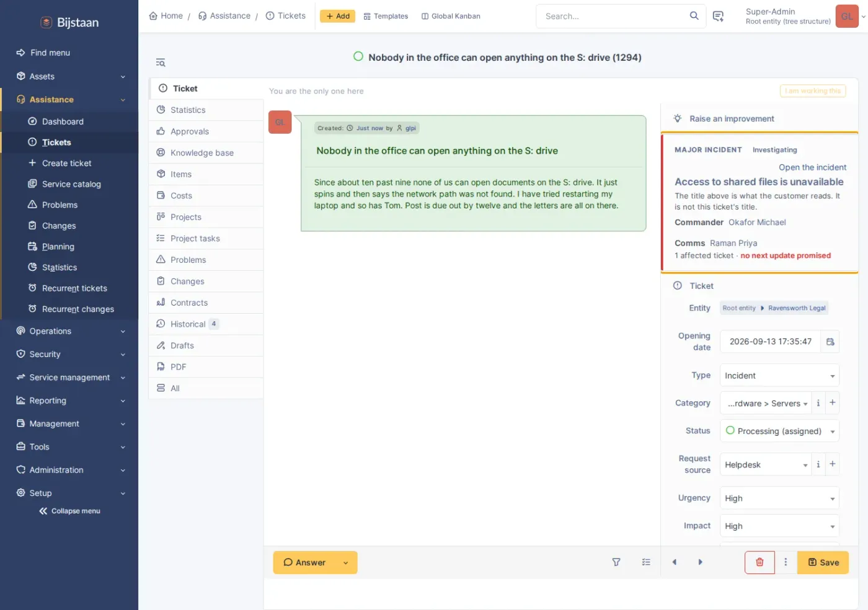The image size is (868, 610).
Task: Open the Statistics tab
Action: pyautogui.click(x=206, y=110)
